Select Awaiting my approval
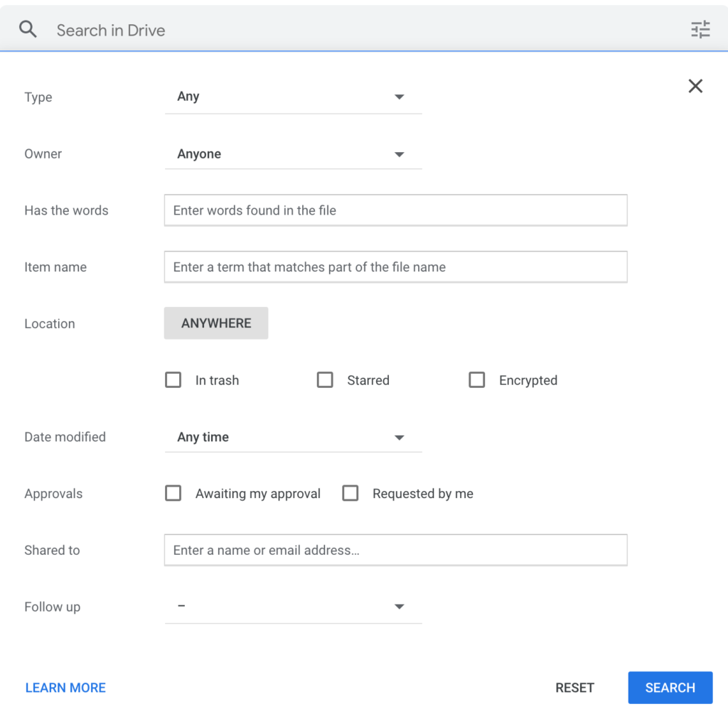Image resolution: width=728 pixels, height=714 pixels. [173, 493]
